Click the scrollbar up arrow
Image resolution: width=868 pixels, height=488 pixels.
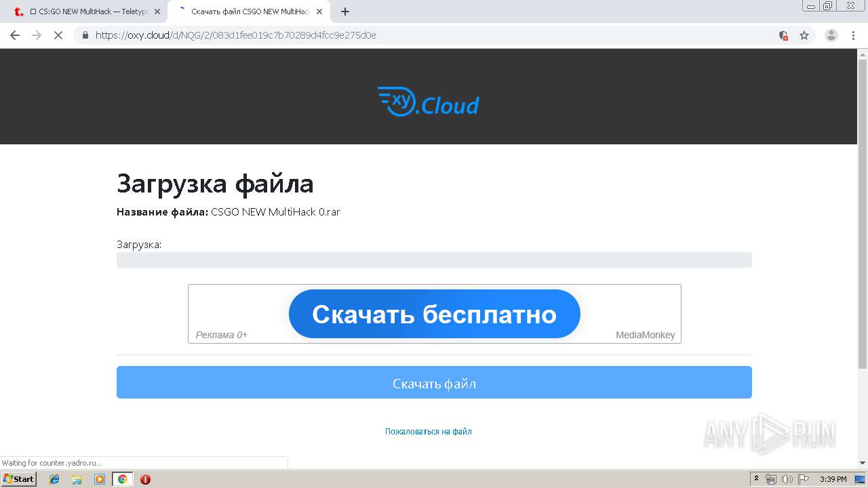click(863, 54)
